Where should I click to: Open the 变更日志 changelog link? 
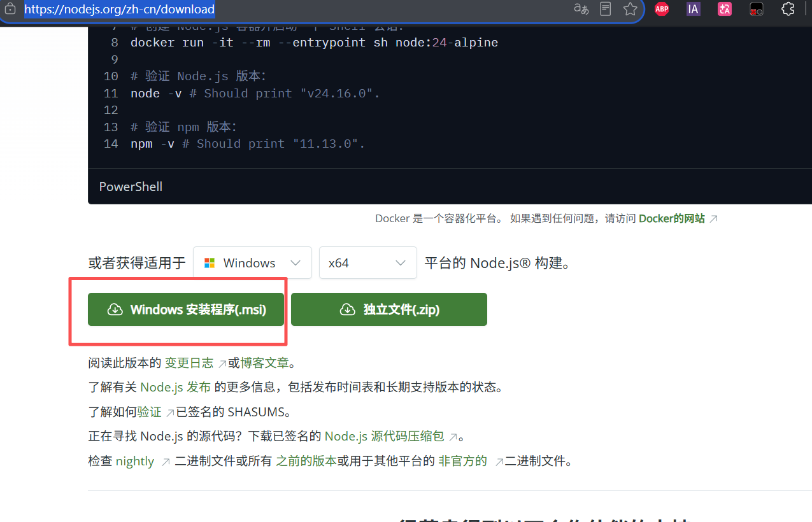click(x=189, y=363)
